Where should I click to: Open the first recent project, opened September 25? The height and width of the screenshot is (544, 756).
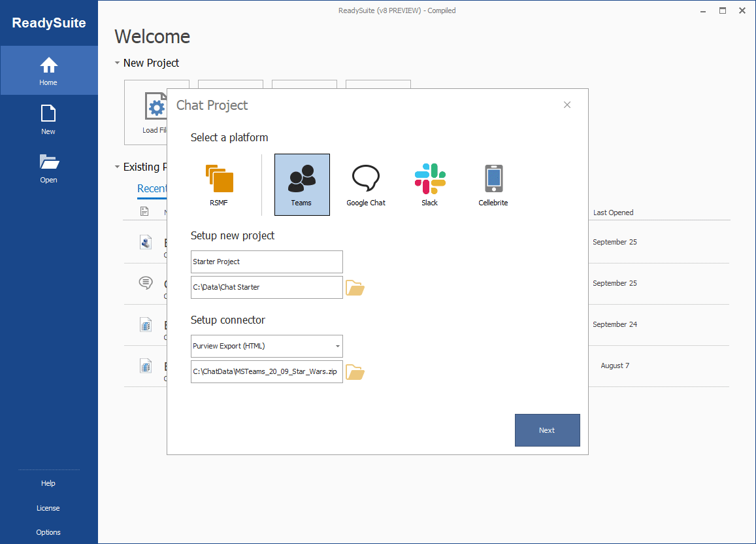pyautogui.click(x=145, y=242)
